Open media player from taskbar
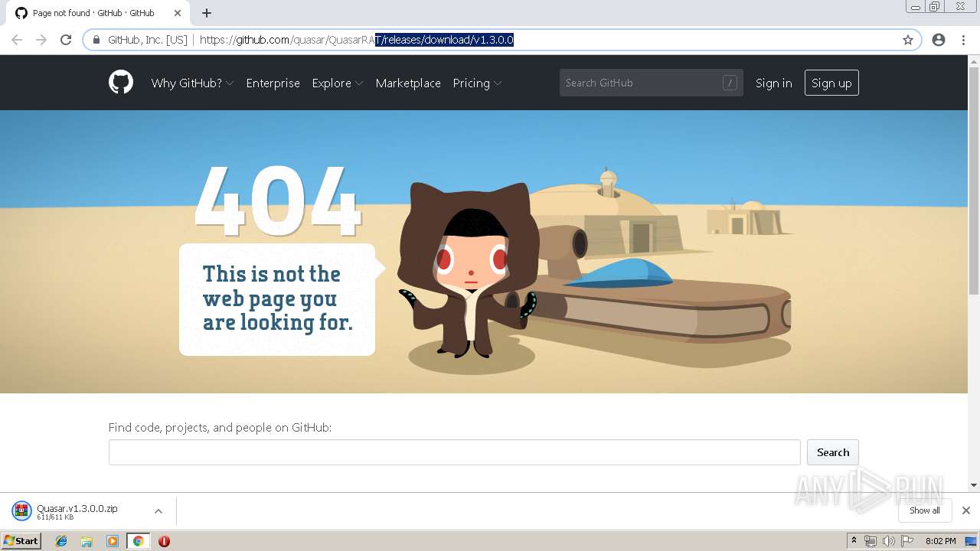Image resolution: width=980 pixels, height=551 pixels. pyautogui.click(x=113, y=541)
